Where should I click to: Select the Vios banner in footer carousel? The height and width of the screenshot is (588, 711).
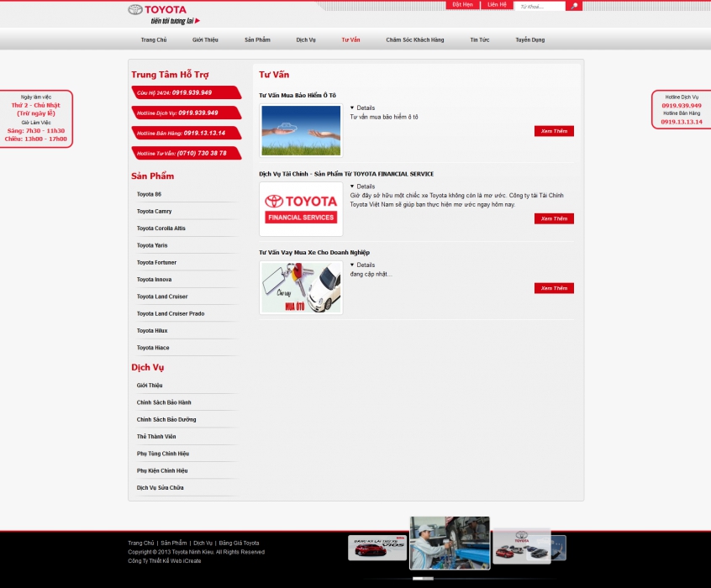pyautogui.click(x=377, y=548)
